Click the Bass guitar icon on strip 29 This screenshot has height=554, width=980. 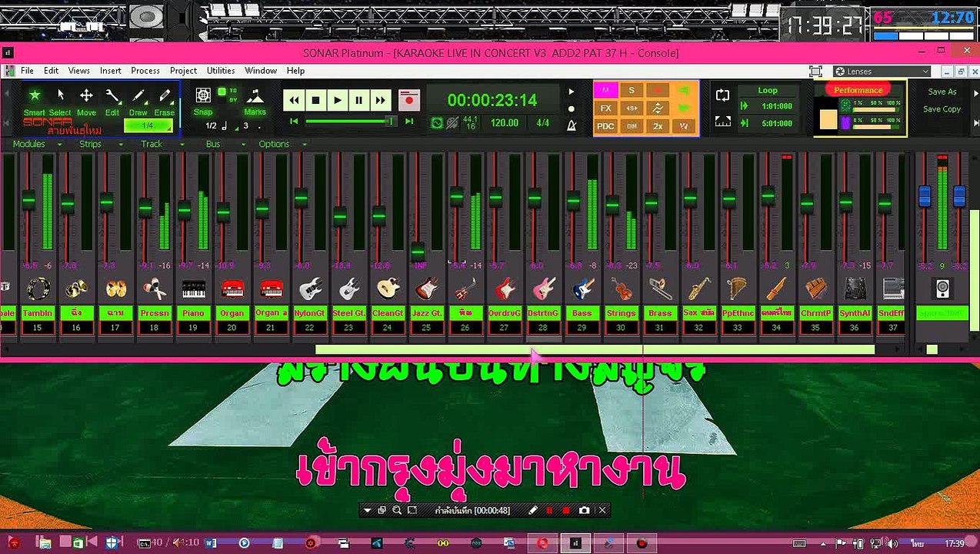[x=582, y=289]
